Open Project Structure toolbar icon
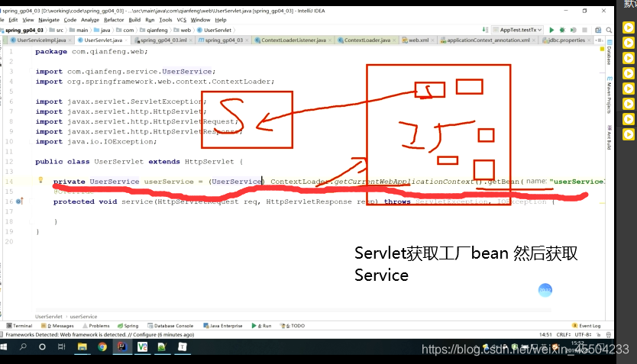 point(598,30)
